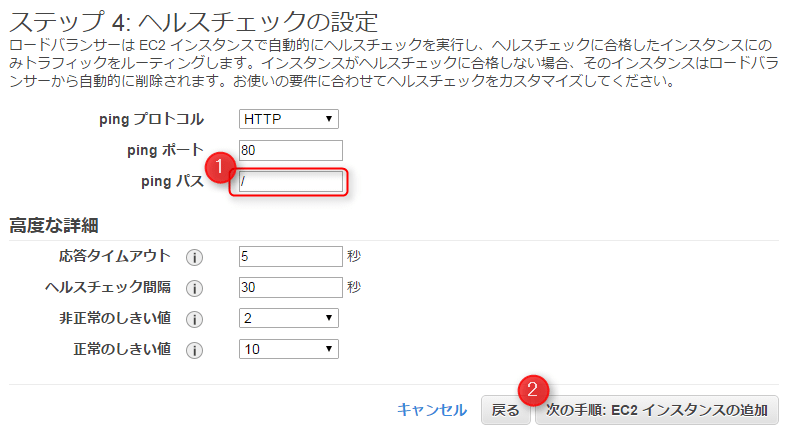Click red annotation marker number 2
The width and height of the screenshot is (790, 442).
pyautogui.click(x=534, y=388)
